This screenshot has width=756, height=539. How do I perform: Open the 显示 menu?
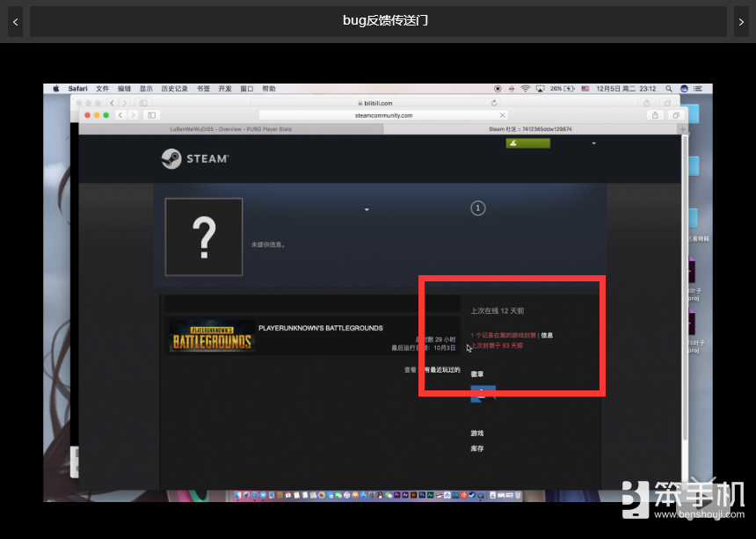(x=146, y=89)
